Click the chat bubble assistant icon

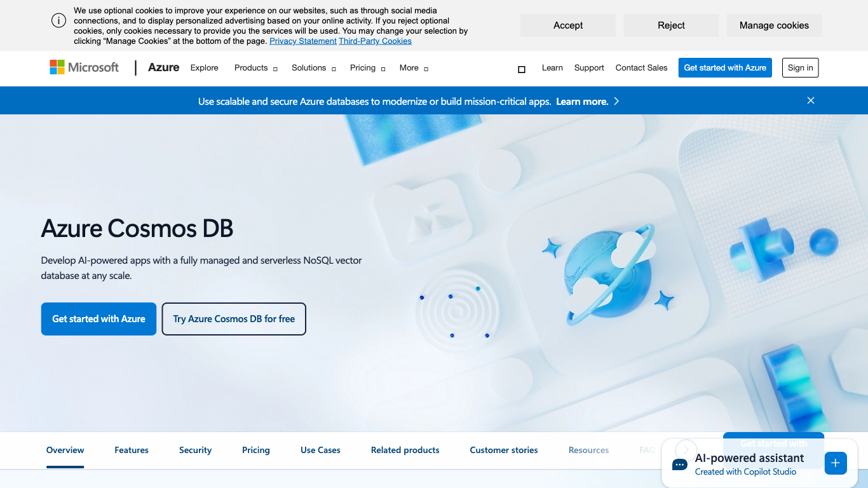click(x=680, y=464)
